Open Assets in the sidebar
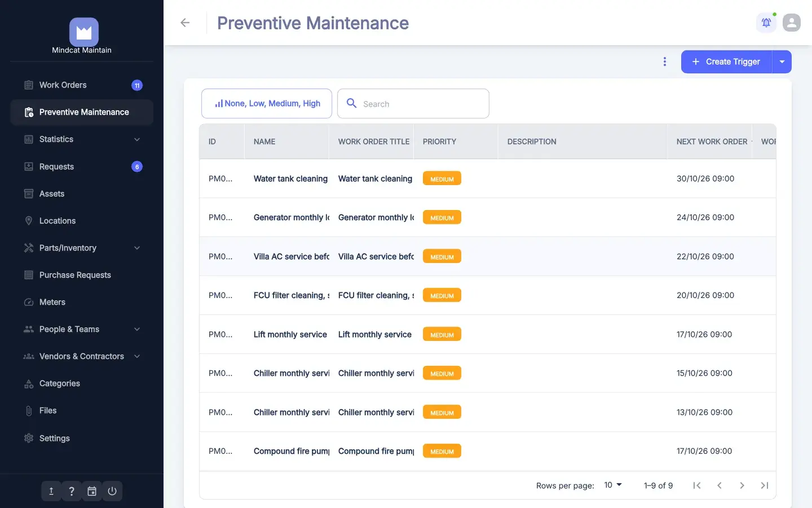Image resolution: width=812 pixels, height=508 pixels. (x=82, y=194)
